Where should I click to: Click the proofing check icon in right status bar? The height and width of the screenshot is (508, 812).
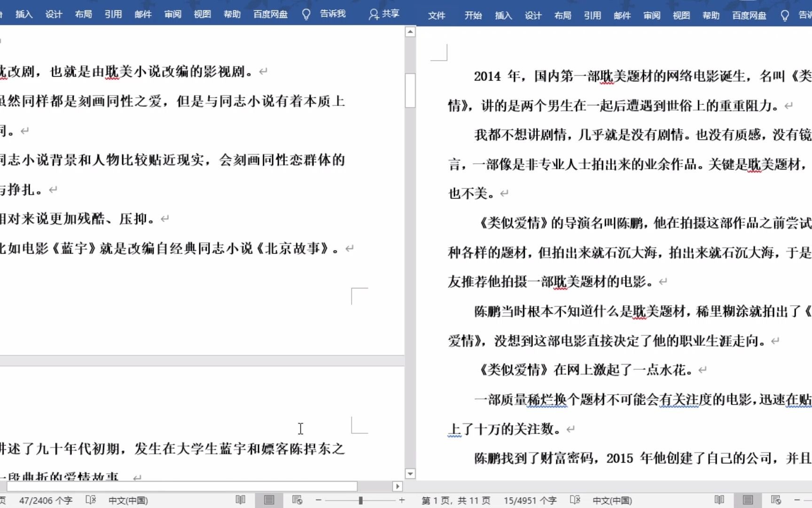[x=575, y=500]
